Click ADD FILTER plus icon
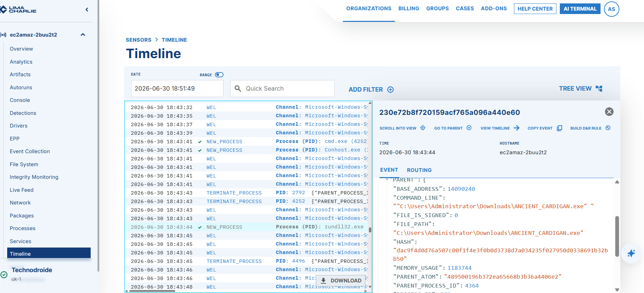Screen dimensions: 644x293 (x=390, y=90)
